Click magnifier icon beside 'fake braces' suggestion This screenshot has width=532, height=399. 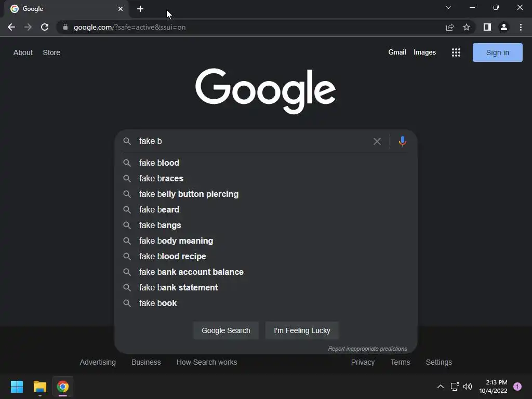(127, 179)
